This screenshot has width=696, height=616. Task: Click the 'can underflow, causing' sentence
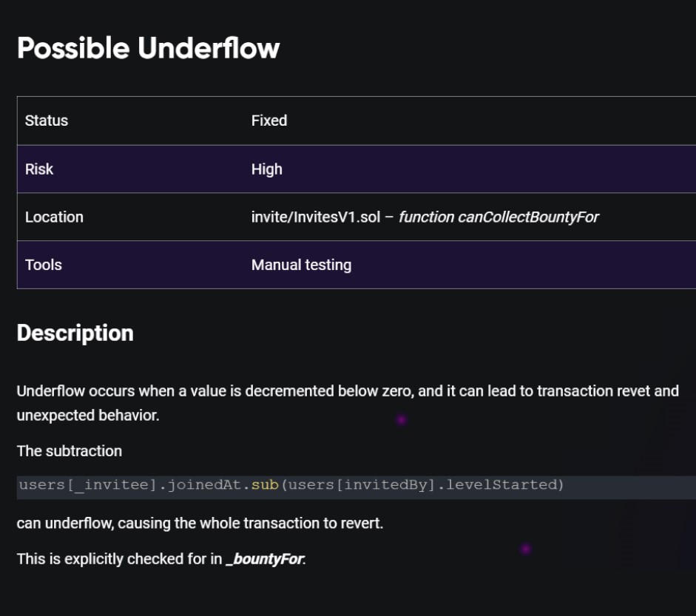pos(200,524)
